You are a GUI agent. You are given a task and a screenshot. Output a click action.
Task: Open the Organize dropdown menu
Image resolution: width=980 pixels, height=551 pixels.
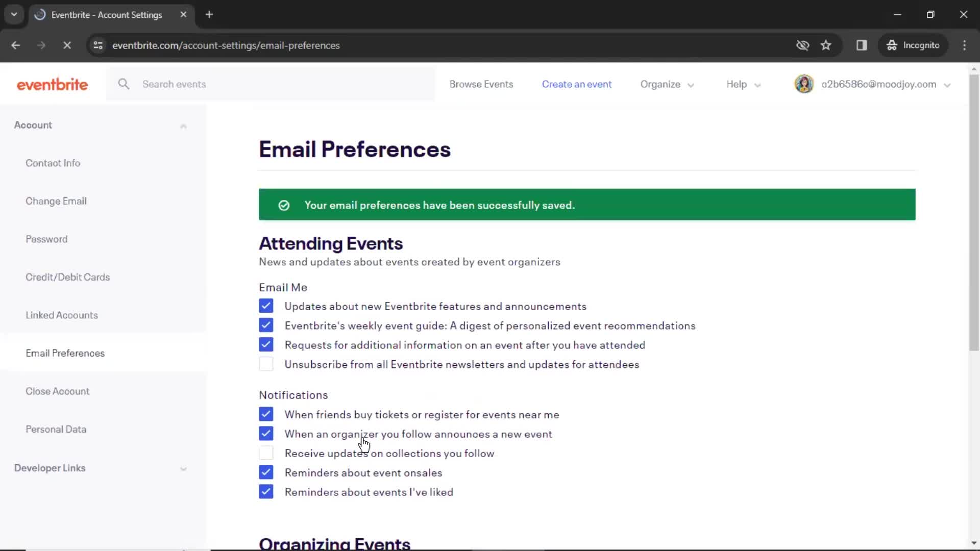tap(667, 85)
